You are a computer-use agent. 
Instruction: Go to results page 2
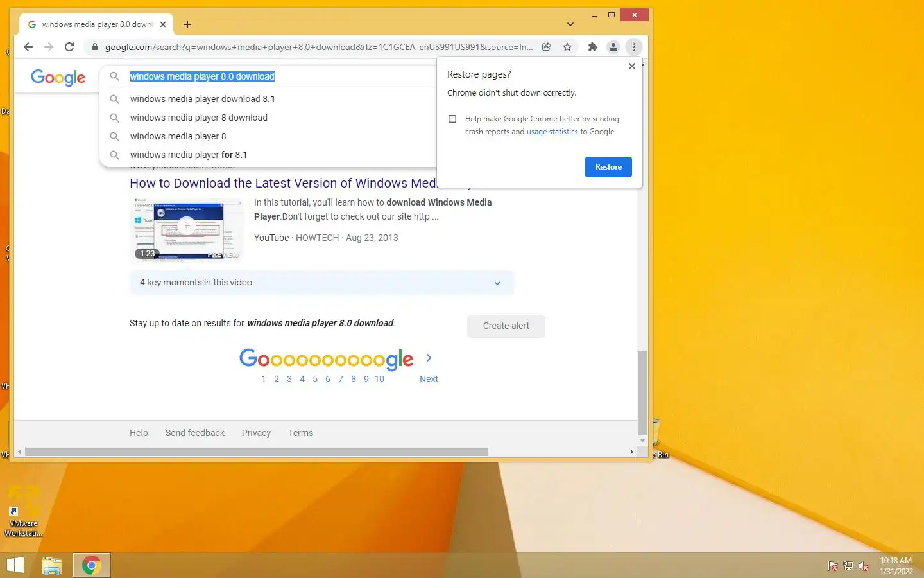click(x=277, y=379)
